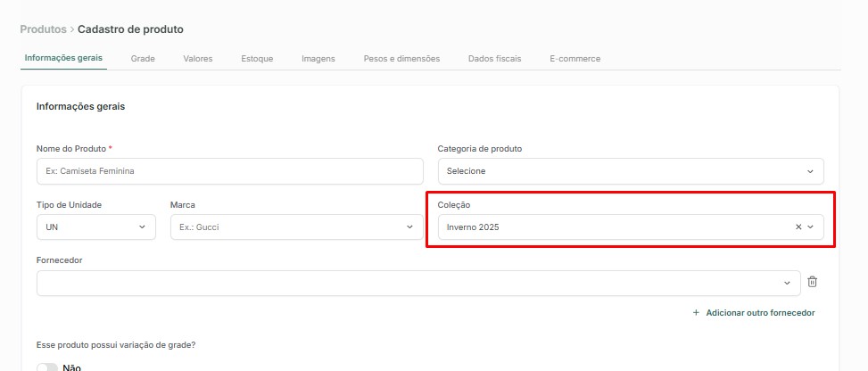Switch to the Grade tab
This screenshot has width=868, height=371.
click(x=143, y=59)
